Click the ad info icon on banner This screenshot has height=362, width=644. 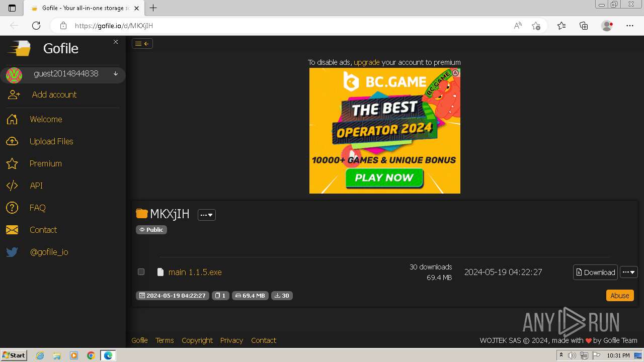(x=455, y=73)
